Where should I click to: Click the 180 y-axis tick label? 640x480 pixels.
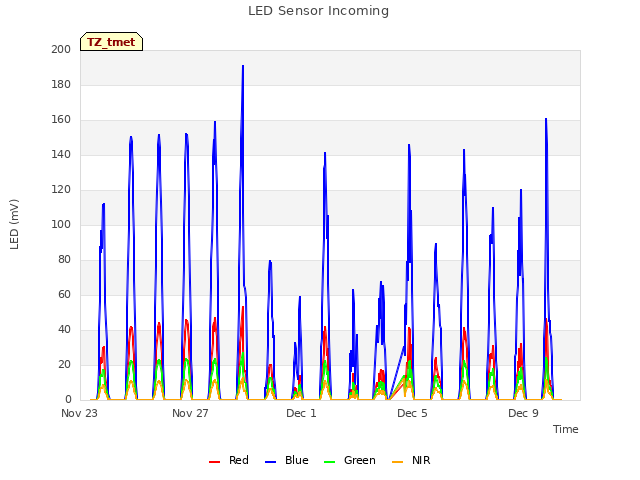pyautogui.click(x=61, y=84)
